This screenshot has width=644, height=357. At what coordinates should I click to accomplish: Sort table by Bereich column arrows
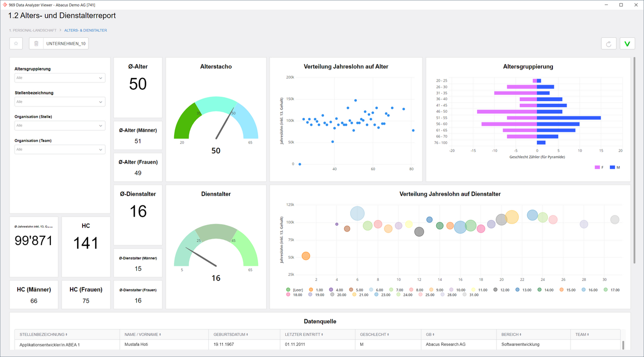(520, 334)
